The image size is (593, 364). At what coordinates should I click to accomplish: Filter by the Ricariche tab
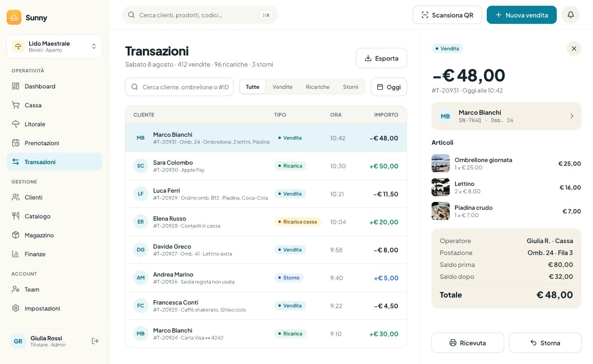pos(318,87)
